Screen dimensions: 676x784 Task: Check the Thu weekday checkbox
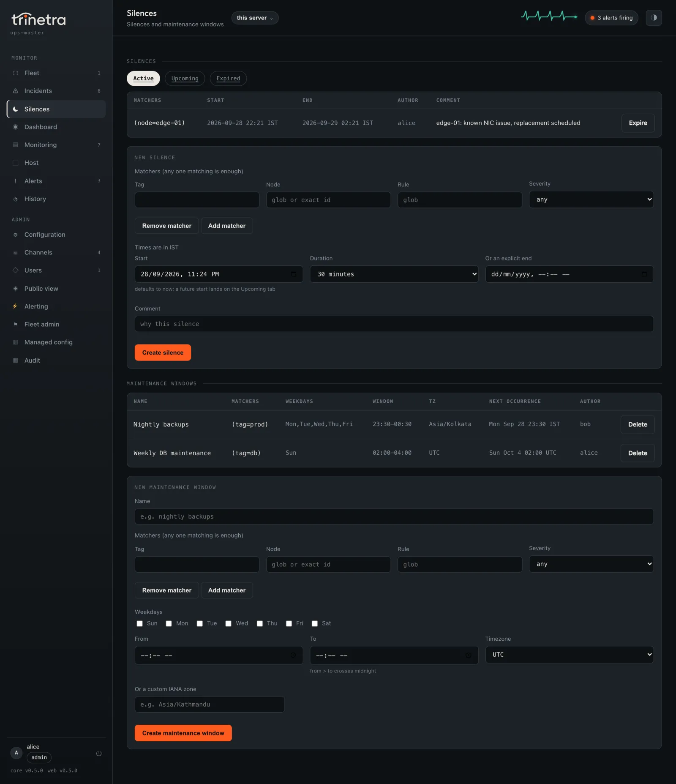pos(260,623)
